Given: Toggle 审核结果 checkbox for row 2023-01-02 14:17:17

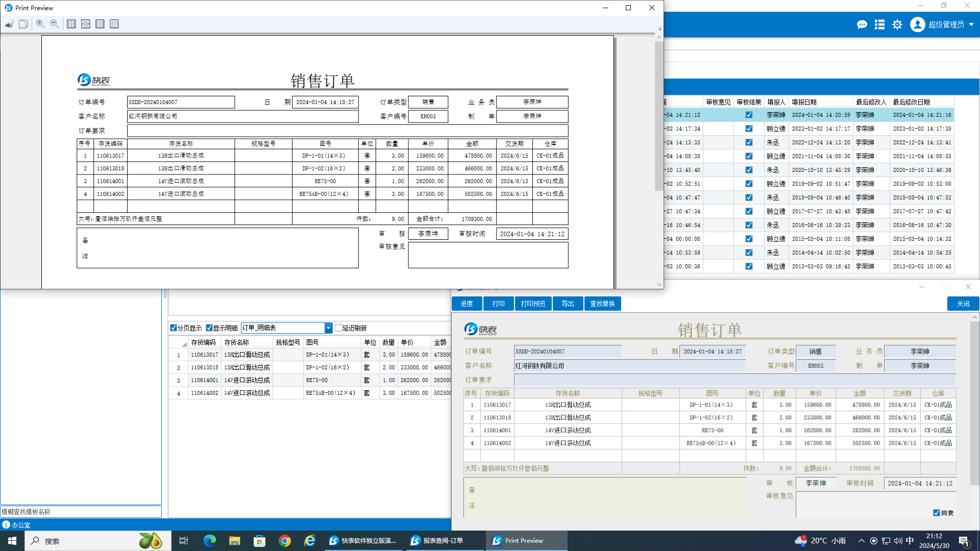Looking at the screenshot, I should pyautogui.click(x=749, y=129).
